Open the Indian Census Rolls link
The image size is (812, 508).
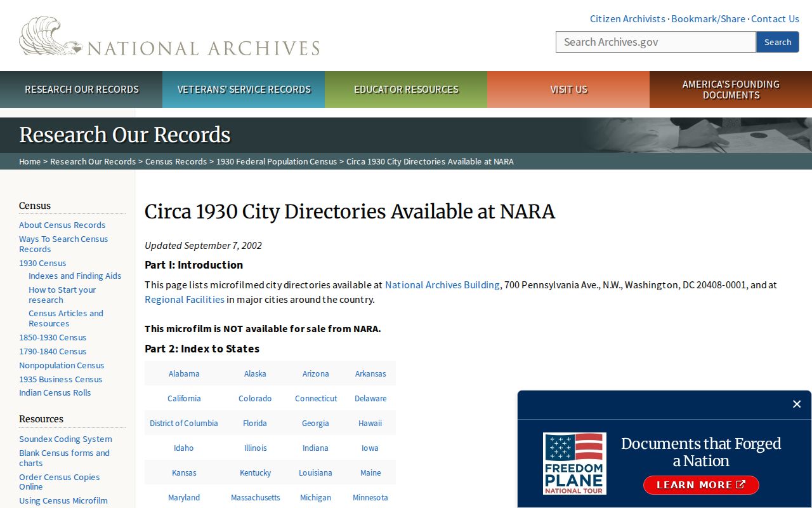55,392
